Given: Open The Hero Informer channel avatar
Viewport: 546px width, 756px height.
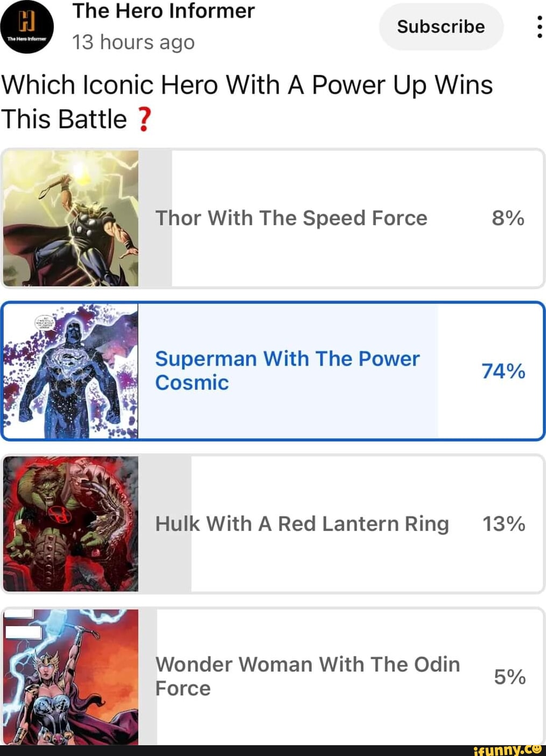Looking at the screenshot, I should [27, 26].
